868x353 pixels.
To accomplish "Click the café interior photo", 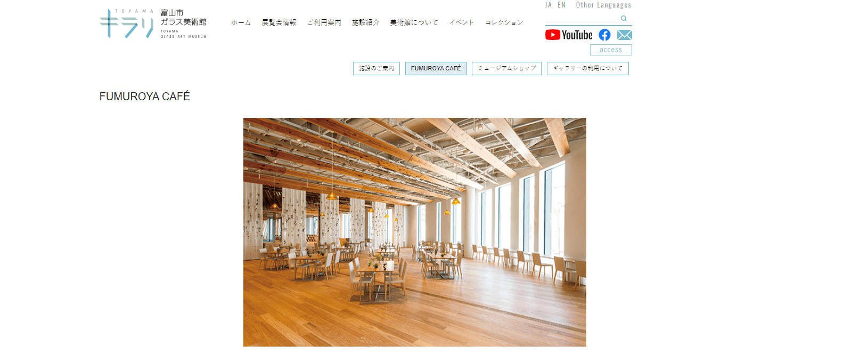I will coord(415,232).
